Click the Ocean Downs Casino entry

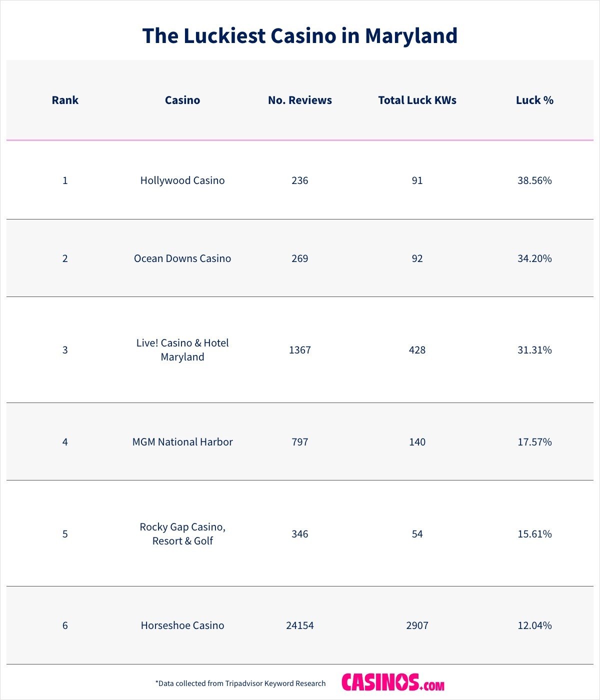(x=182, y=258)
